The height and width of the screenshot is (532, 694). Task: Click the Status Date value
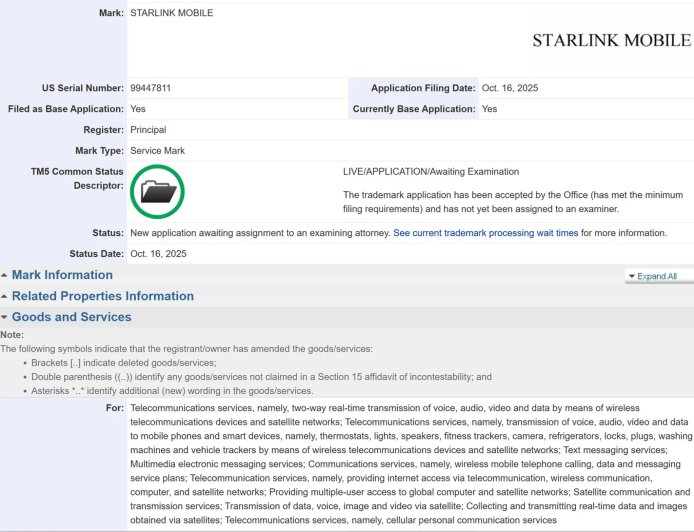point(158,254)
